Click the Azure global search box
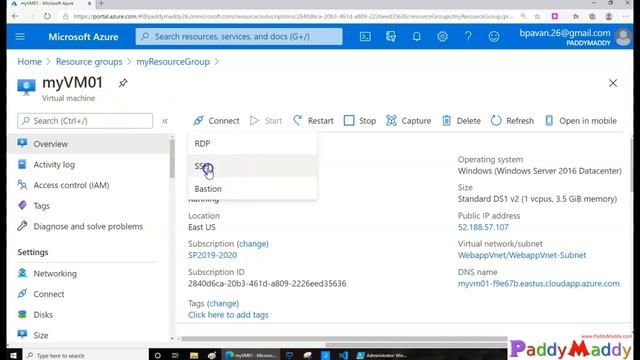 239,37
